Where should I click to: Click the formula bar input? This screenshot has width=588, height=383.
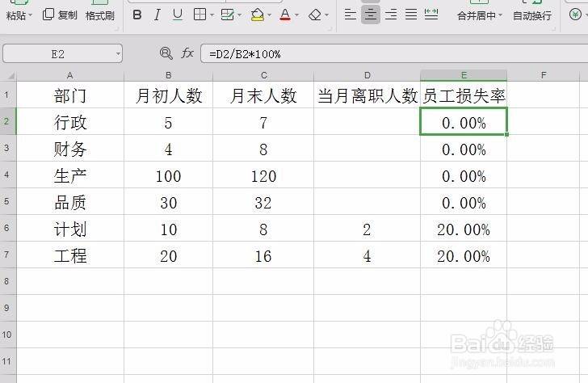(x=394, y=54)
